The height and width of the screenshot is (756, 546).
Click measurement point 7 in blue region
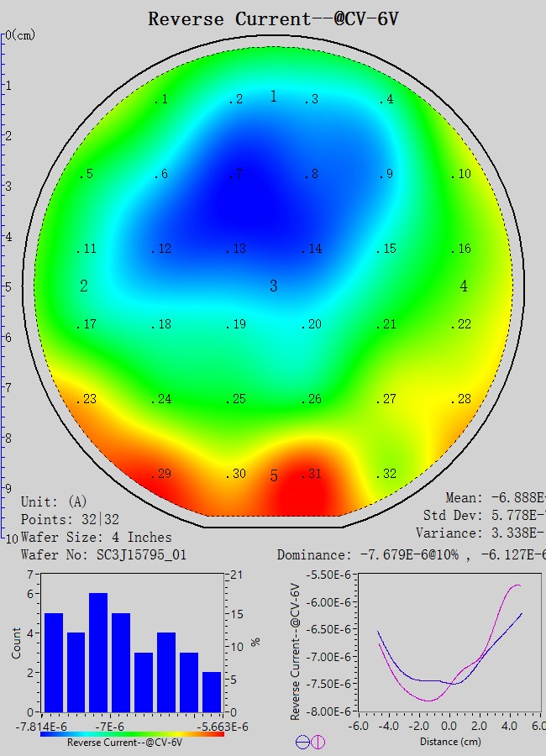pyautogui.click(x=236, y=175)
